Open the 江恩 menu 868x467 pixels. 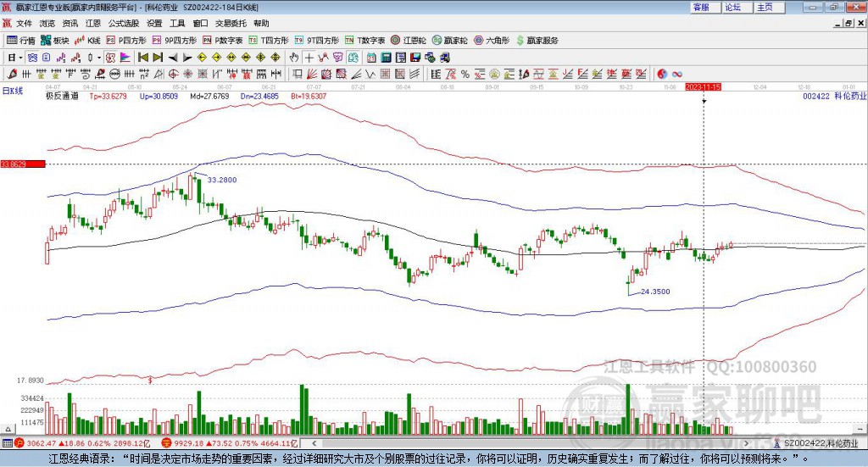(x=93, y=23)
